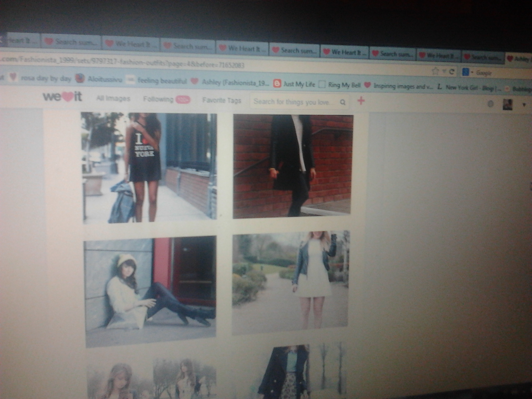Switch to the Ashley browser tab
This screenshot has width=532, height=399.
pyautogui.click(x=518, y=59)
